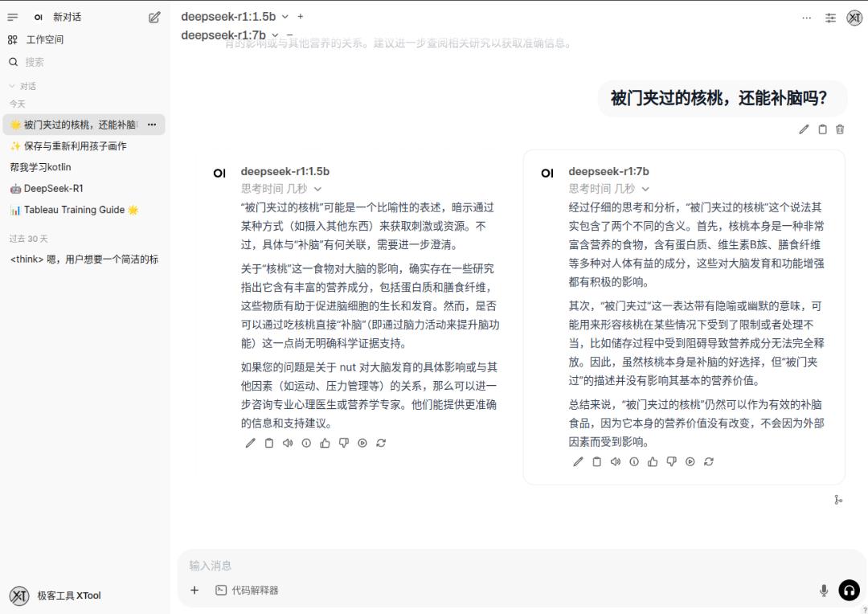Viewport: 868px width, 614px height.
Task: Toggle the 代码解释器 code interpreter
Action: click(247, 590)
